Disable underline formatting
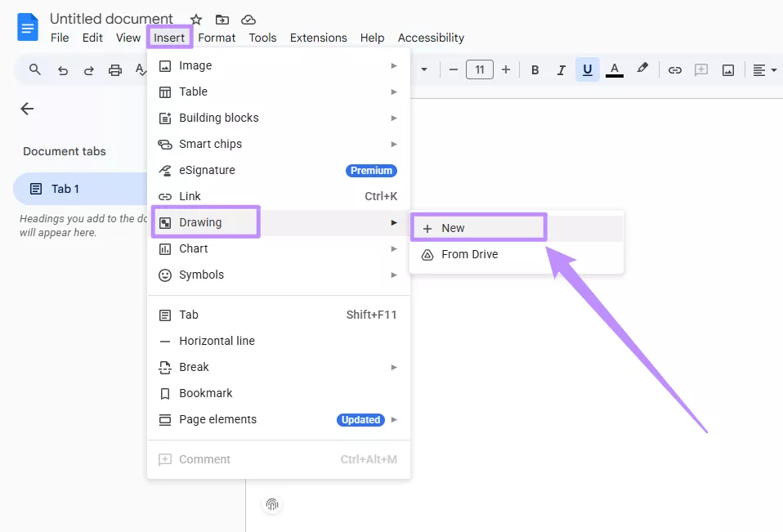This screenshot has width=783, height=532. 587,69
